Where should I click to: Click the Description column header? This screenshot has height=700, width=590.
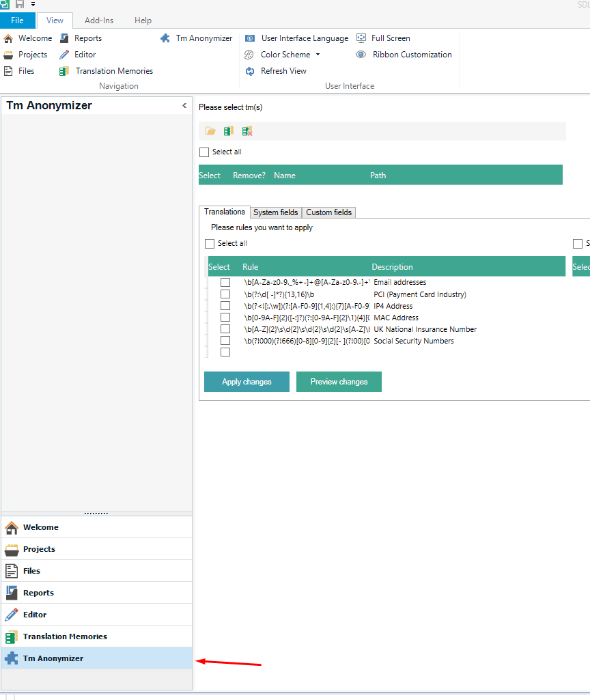[x=392, y=267]
